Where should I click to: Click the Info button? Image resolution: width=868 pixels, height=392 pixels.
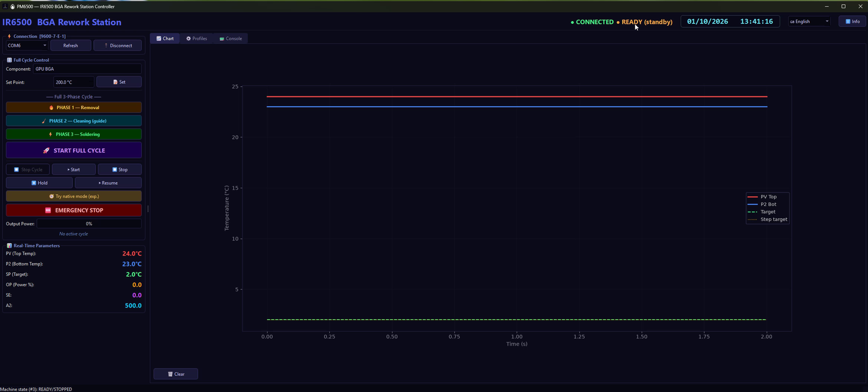852,22
